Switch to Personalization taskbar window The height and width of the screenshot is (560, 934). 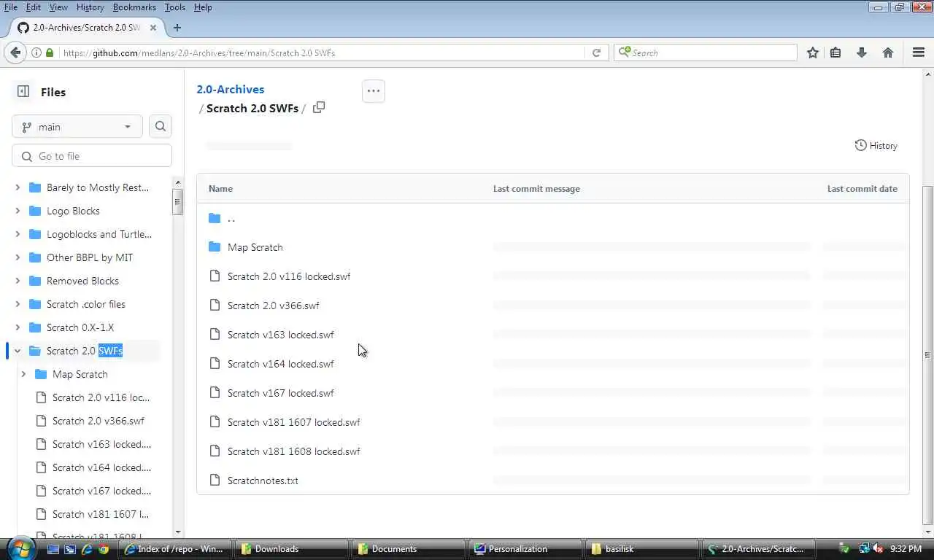click(x=525, y=548)
